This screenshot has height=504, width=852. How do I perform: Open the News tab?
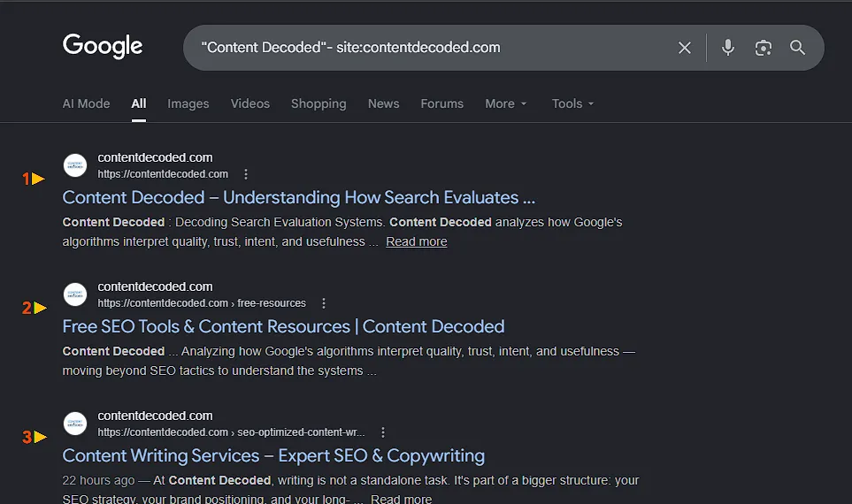[384, 103]
